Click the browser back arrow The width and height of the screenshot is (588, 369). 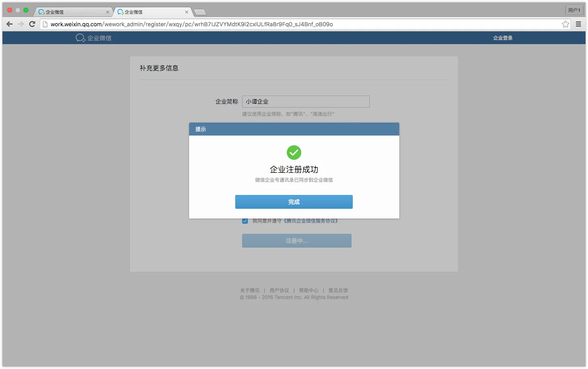click(x=9, y=24)
